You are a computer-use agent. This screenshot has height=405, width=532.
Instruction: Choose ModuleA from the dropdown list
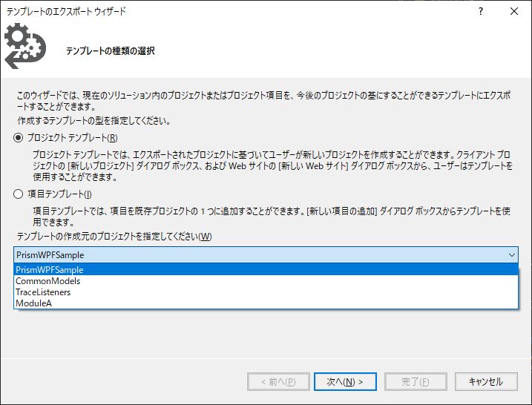(266, 303)
